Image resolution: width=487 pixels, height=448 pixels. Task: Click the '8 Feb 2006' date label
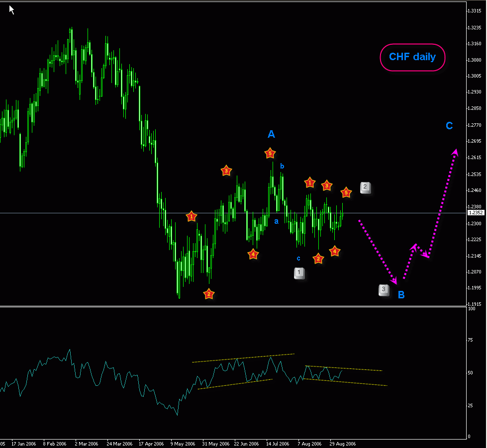pyautogui.click(x=55, y=444)
